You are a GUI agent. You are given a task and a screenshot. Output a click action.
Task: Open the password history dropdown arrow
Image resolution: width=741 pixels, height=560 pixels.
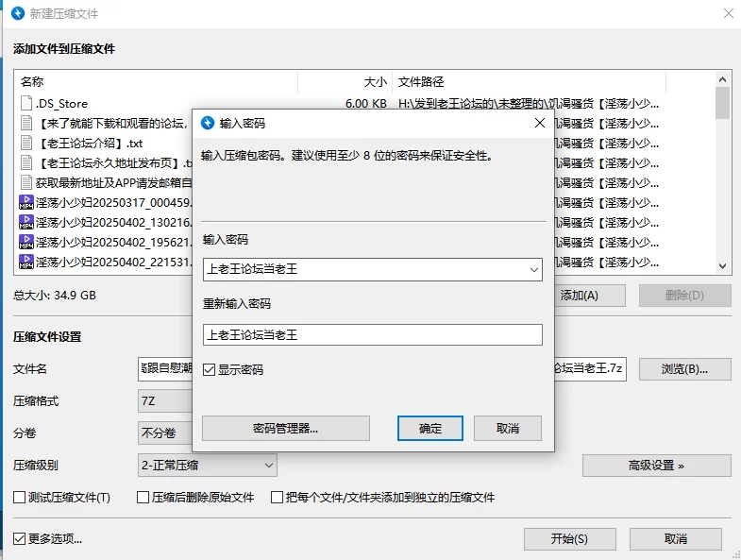click(534, 269)
